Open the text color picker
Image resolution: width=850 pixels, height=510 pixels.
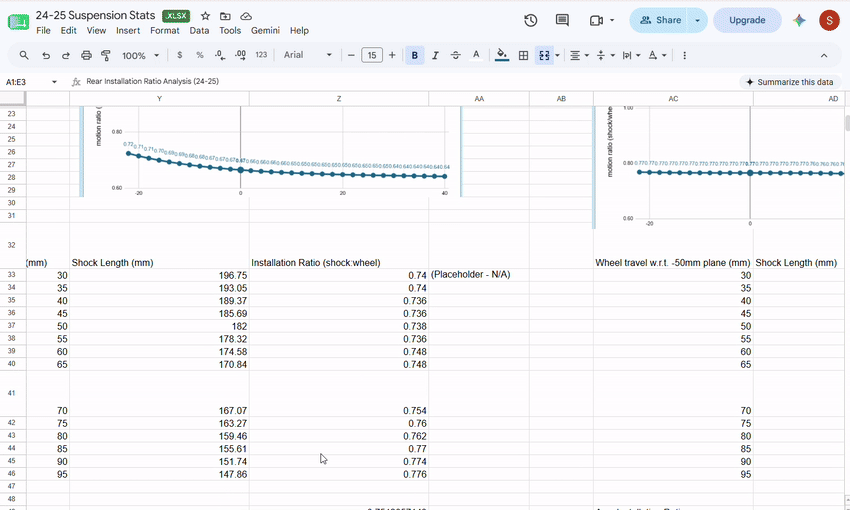pyautogui.click(x=476, y=55)
